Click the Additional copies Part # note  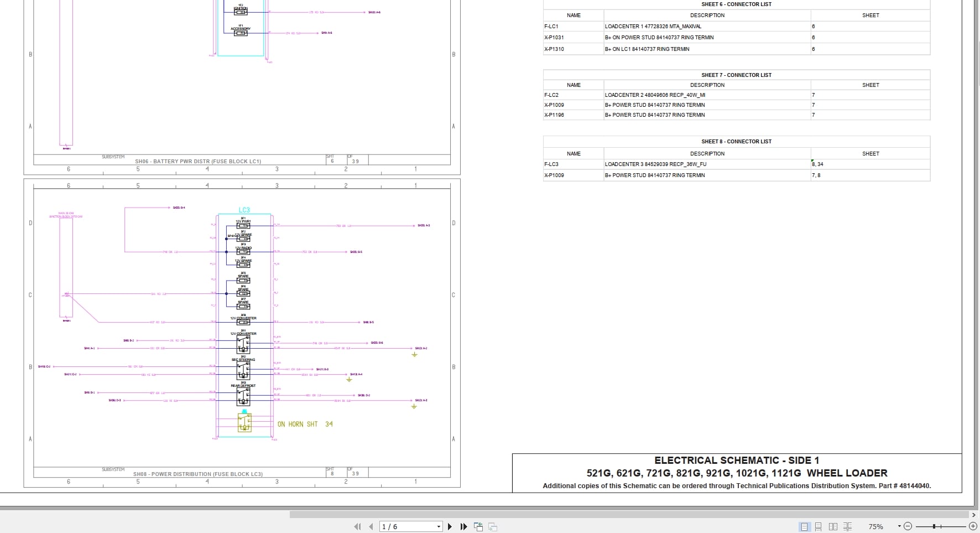pyautogui.click(x=737, y=485)
